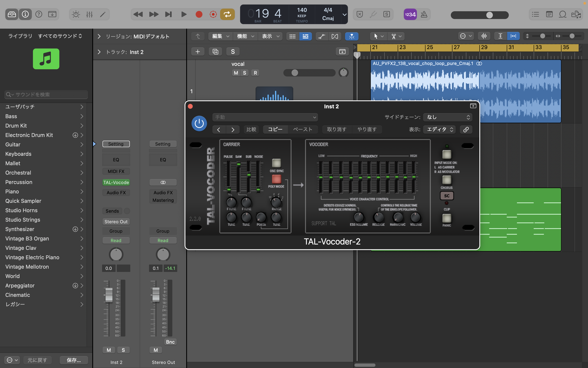Click the 保存... button in library

click(x=74, y=360)
